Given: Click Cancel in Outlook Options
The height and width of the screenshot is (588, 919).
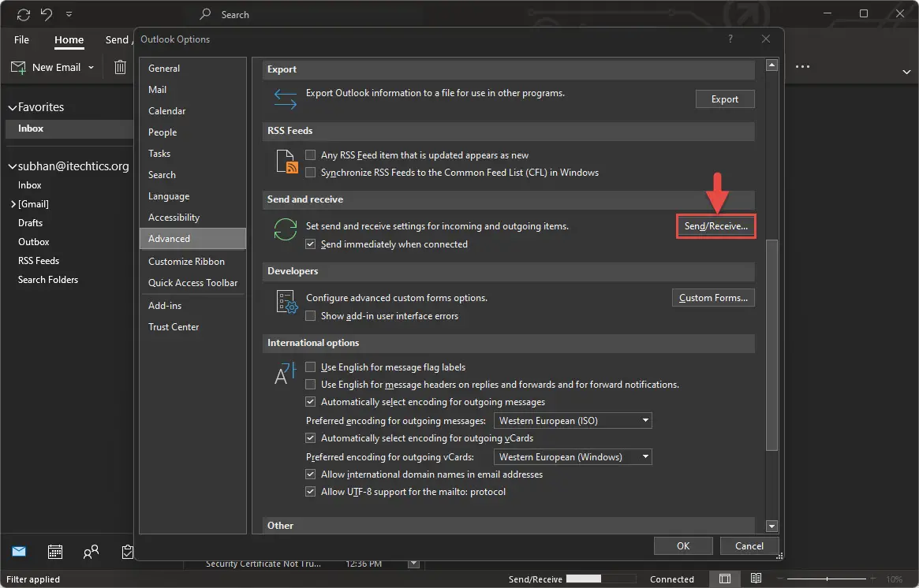Looking at the screenshot, I should pos(749,546).
